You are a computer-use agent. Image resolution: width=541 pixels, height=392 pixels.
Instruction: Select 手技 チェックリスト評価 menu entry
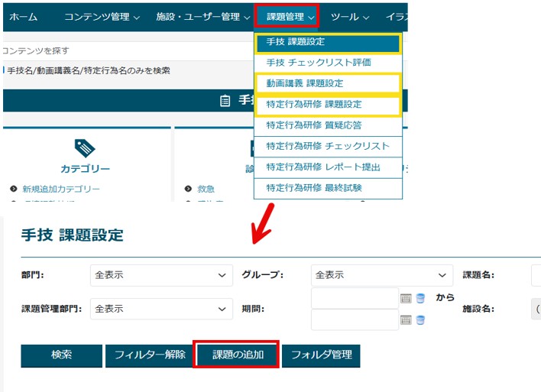click(328, 63)
